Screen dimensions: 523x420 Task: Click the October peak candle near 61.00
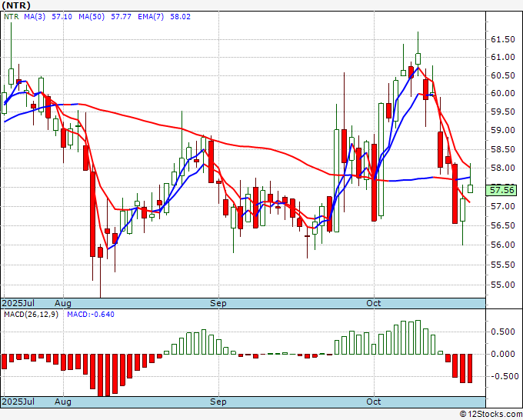(418, 58)
